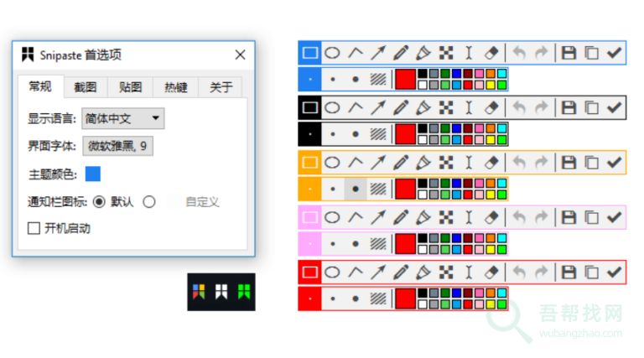Viewport: 644px width, 358px height.
Task: Click the green Snipaste tray icon
Action: [x=245, y=292]
